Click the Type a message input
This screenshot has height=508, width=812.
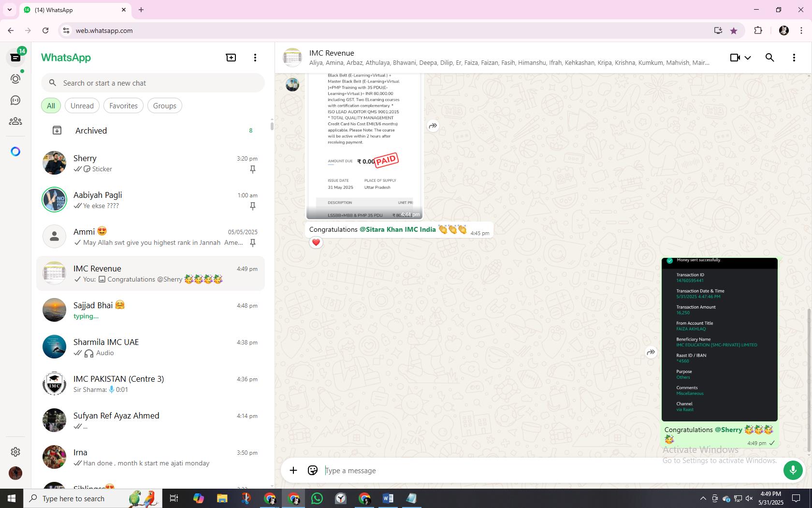point(550,470)
